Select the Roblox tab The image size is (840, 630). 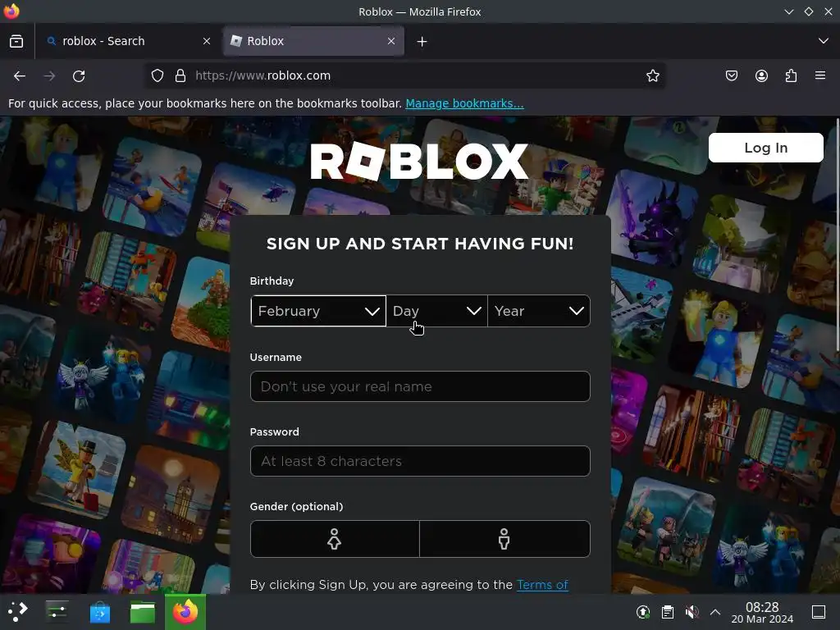(313, 41)
